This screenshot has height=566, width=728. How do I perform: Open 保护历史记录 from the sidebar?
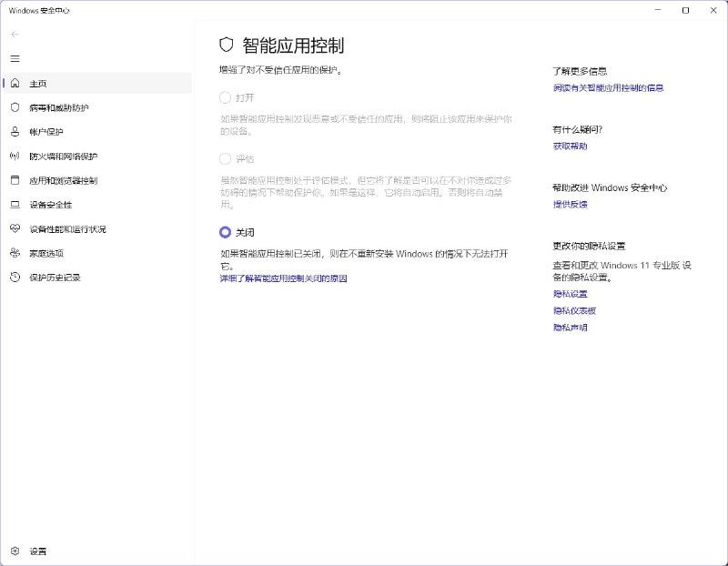pyautogui.click(x=15, y=278)
